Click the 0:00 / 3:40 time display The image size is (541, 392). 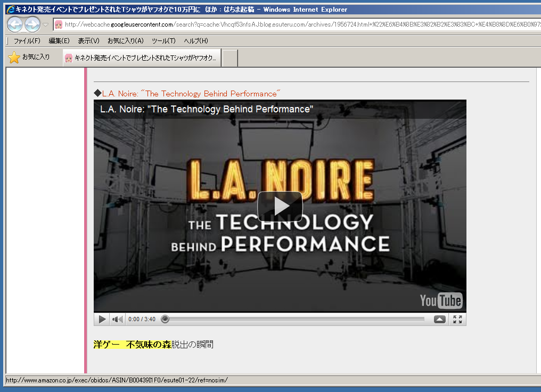[142, 319]
